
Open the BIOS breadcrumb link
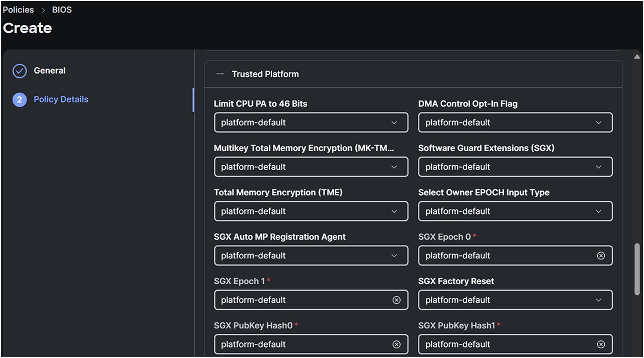tap(62, 10)
